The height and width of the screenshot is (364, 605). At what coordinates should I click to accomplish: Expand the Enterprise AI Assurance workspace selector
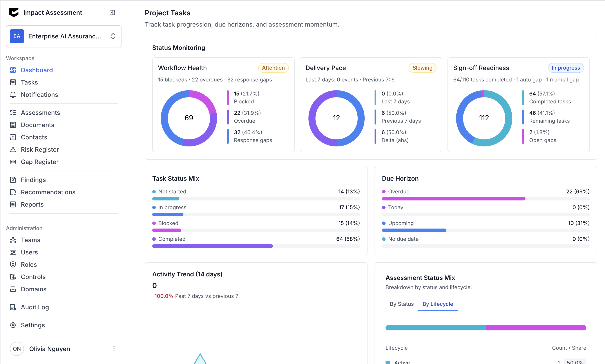click(x=63, y=36)
